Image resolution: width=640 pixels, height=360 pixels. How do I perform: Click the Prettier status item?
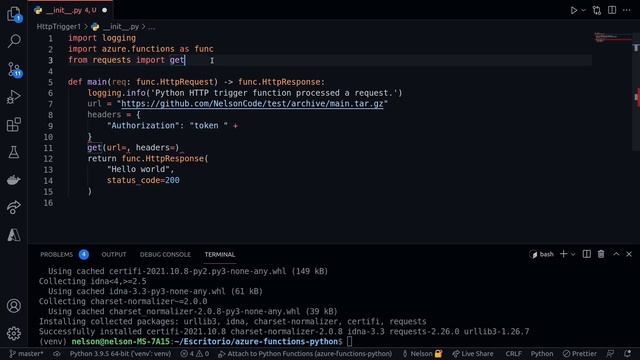click(580, 353)
